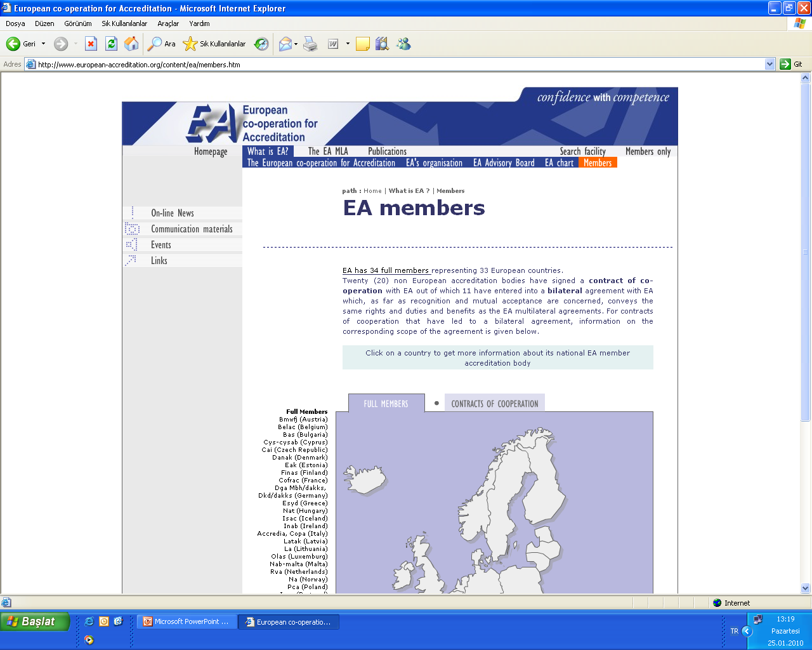Edit page with the Word icon
Screen dimensions: 812x650
click(333, 44)
